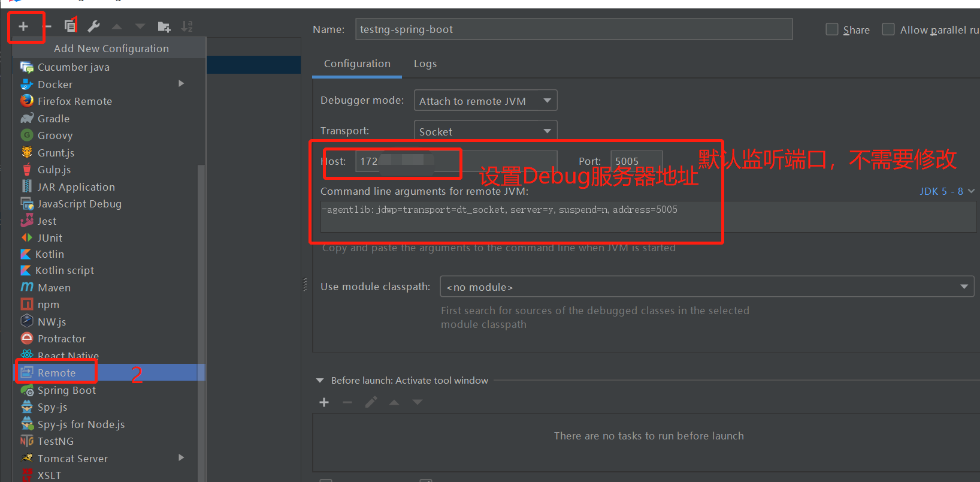
Task: Click the Host input field
Action: point(456,161)
